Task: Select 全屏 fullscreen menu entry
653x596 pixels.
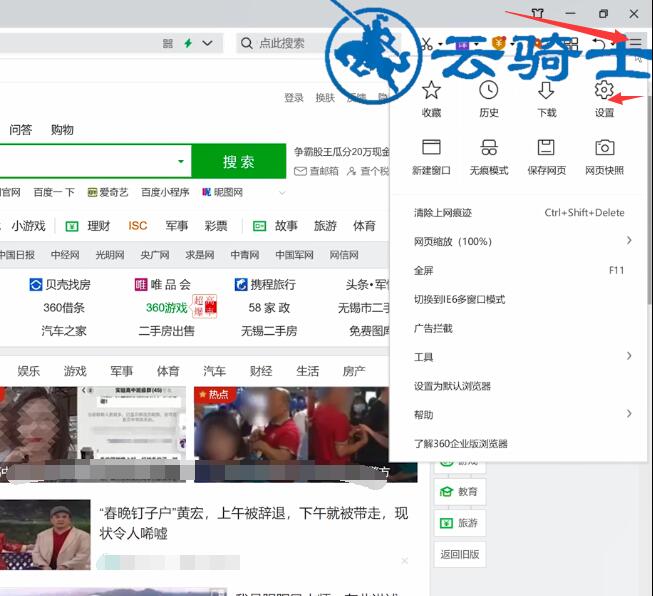Action: (519, 271)
